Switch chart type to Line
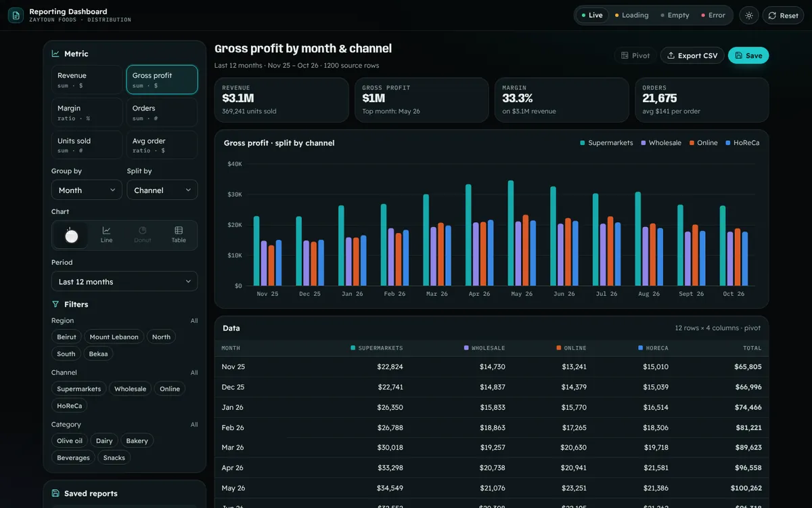Viewport: 812px width, 508px height. pos(106,235)
